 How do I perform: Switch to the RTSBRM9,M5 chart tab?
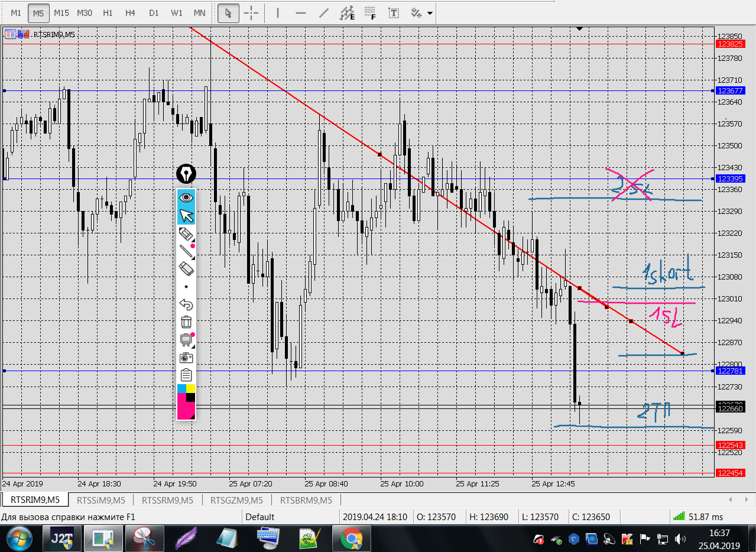306,500
